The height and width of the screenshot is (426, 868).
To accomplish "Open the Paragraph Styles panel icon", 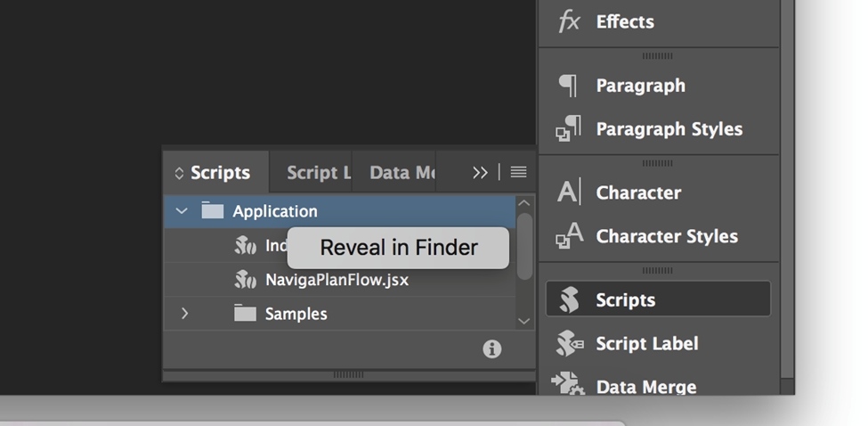I will tap(568, 129).
